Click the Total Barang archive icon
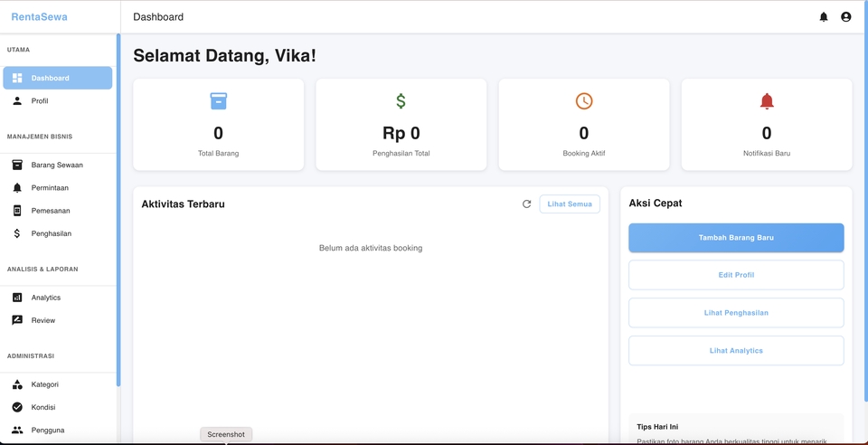 click(219, 101)
